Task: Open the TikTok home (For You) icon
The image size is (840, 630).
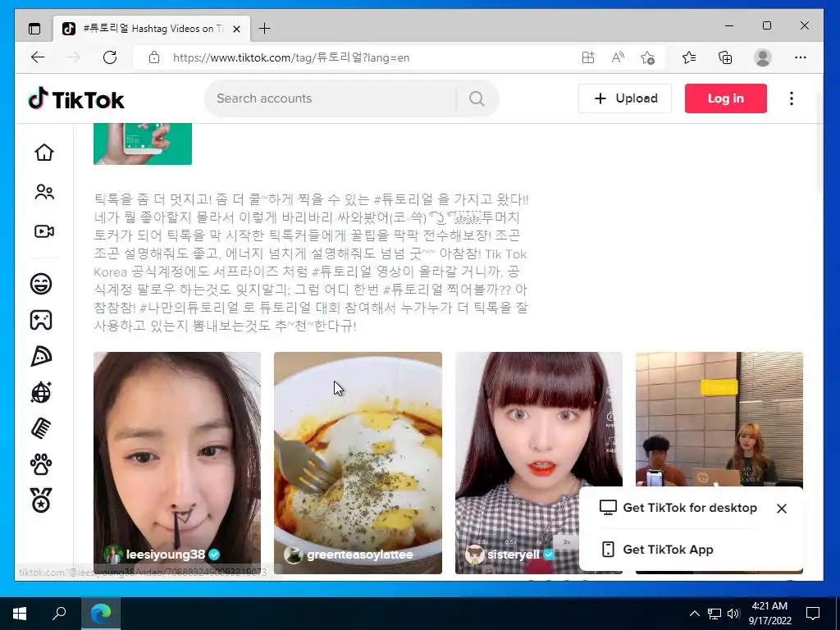Action: coord(44,153)
